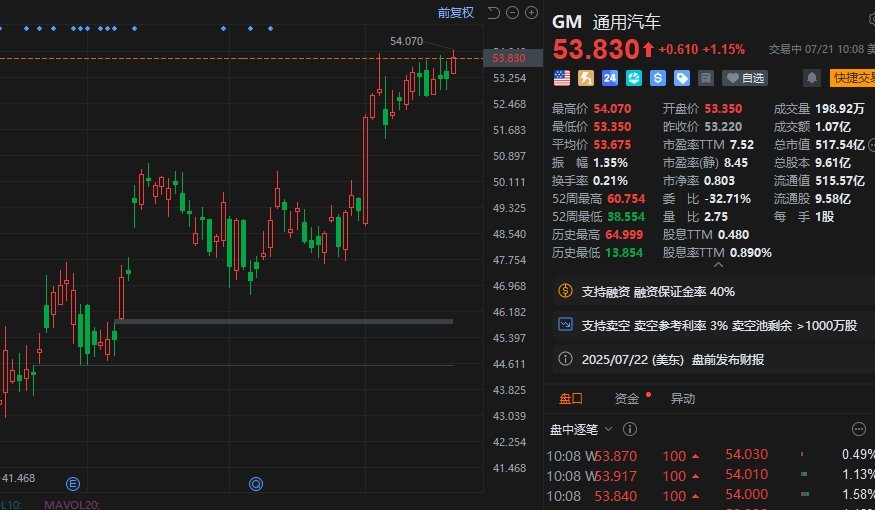Click the 支持融资 margin info row

click(x=714, y=291)
